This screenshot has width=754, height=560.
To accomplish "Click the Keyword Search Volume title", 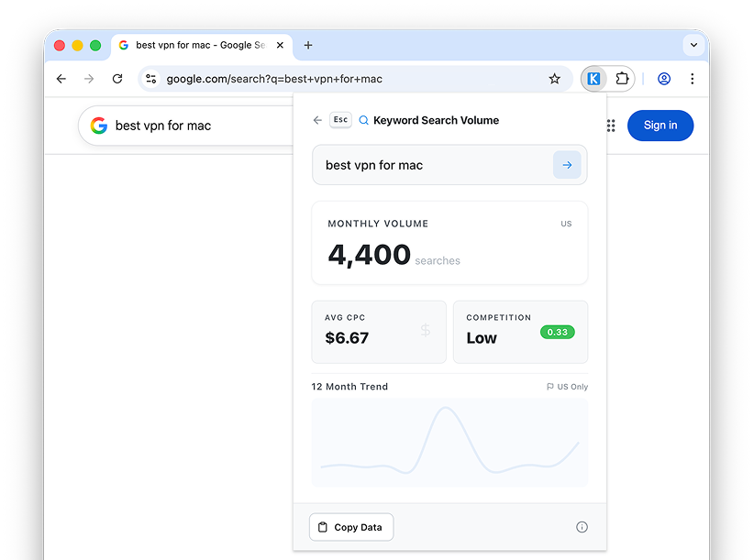I will click(x=436, y=120).
